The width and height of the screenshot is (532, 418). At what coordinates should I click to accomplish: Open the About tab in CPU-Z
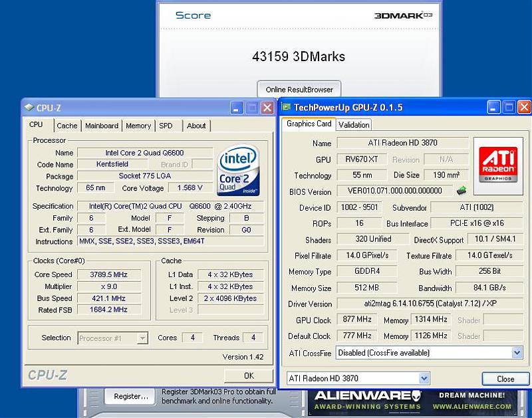196,126
